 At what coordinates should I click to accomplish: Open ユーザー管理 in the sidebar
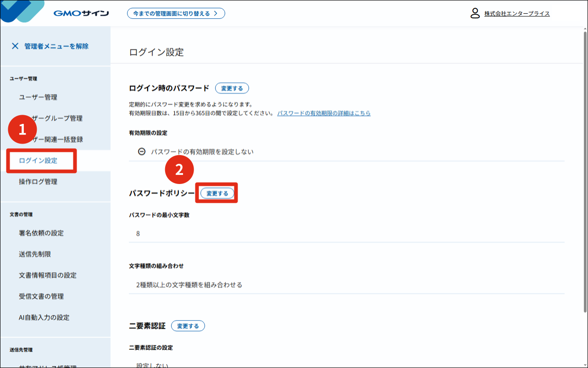(38, 97)
